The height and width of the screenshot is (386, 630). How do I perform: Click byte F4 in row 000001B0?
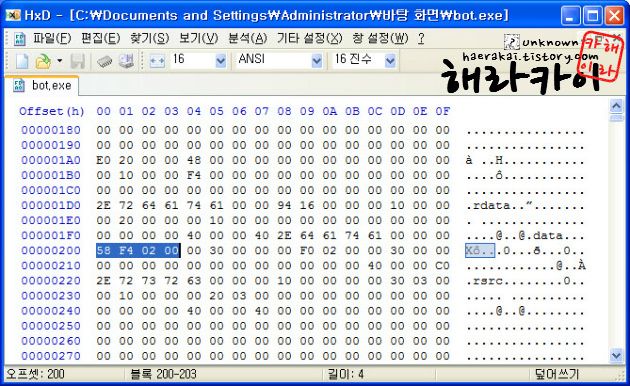pyautogui.click(x=194, y=175)
